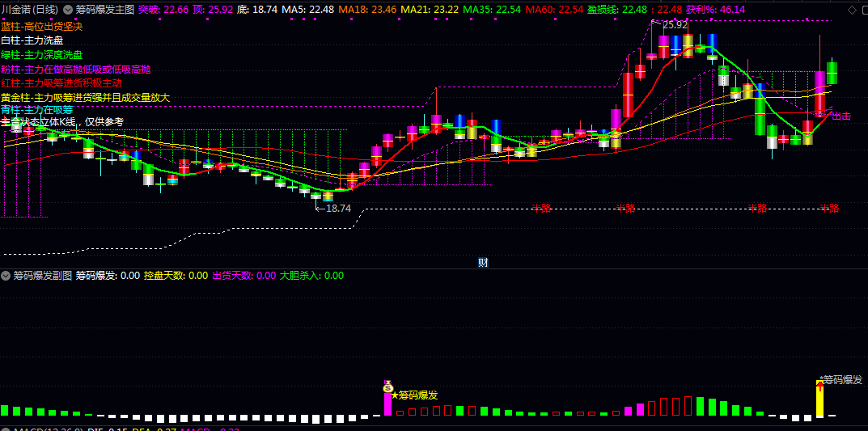The image size is (868, 431).
Task: Click the diamond icon at top right
Action: click(x=851, y=10)
